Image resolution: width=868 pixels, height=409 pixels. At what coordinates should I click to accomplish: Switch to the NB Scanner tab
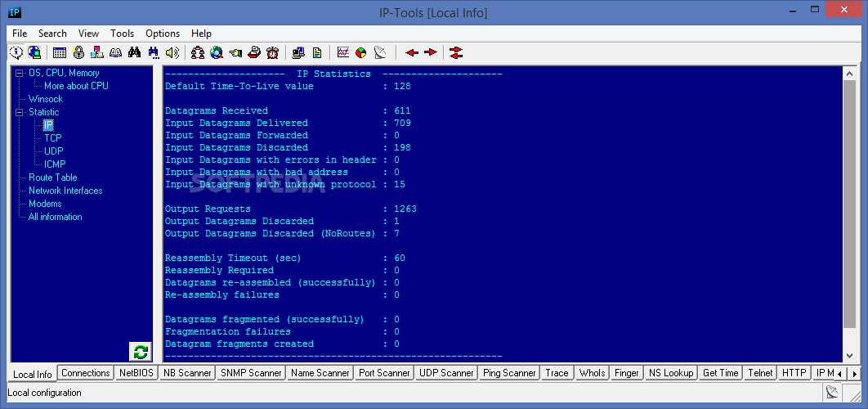(x=187, y=373)
